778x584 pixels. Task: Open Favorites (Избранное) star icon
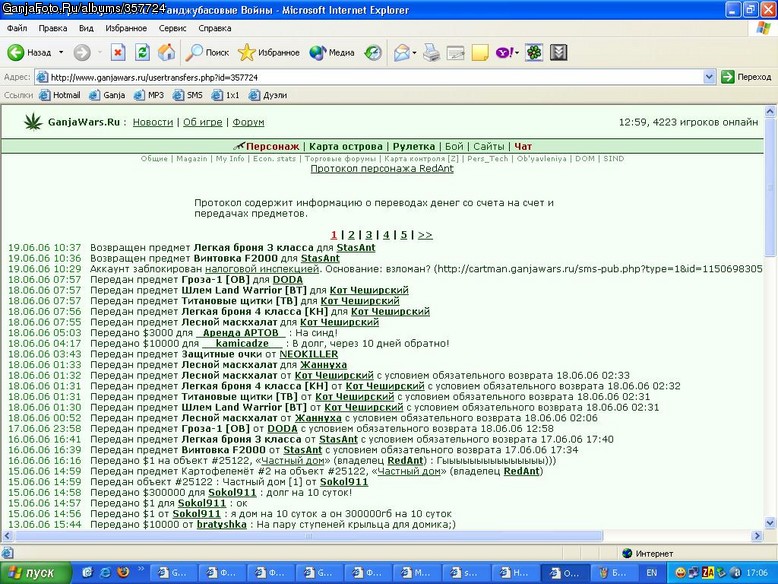[x=246, y=52]
